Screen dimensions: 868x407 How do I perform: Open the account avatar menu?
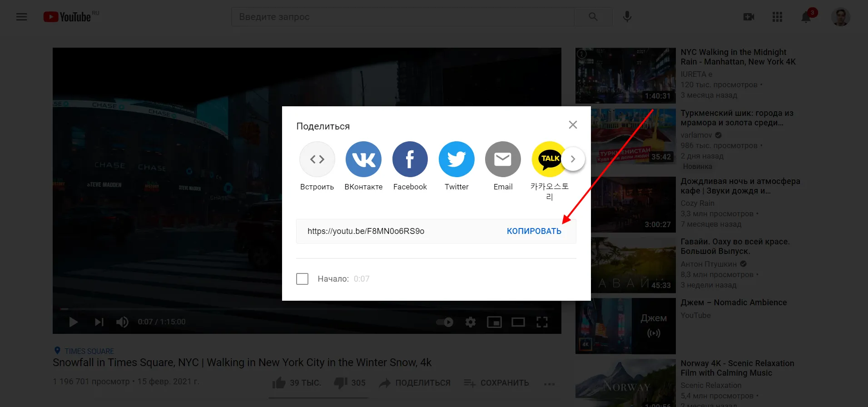(840, 17)
